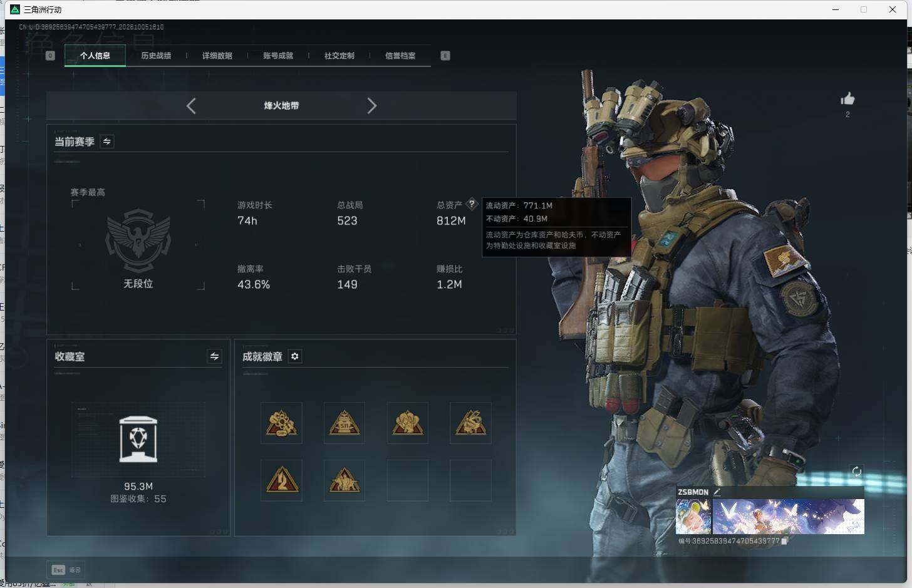Copy the player ID with copy icon

click(x=784, y=540)
